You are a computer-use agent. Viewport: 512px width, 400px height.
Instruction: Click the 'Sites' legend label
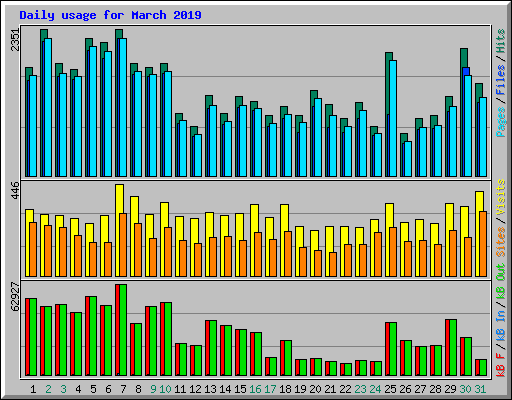coord(500,242)
